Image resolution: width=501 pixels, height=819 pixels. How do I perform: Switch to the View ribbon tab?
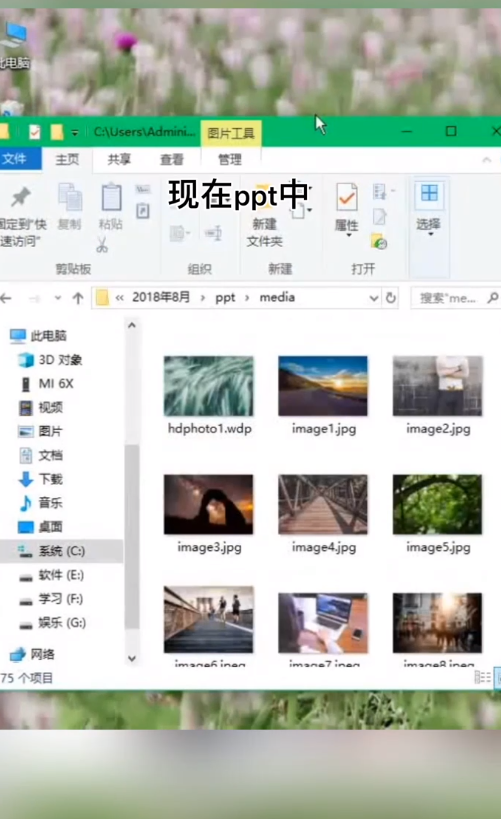tap(172, 159)
